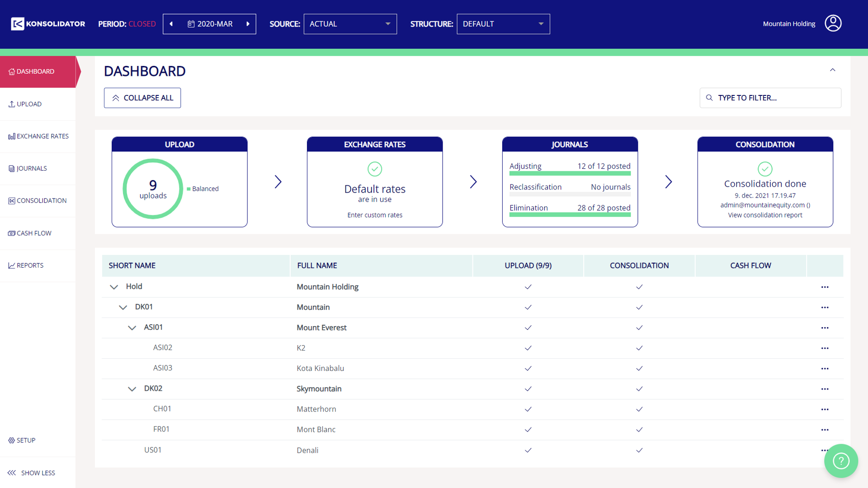Open the more options menu for Kota Kinabalu
This screenshot has height=488, width=868.
[825, 369]
